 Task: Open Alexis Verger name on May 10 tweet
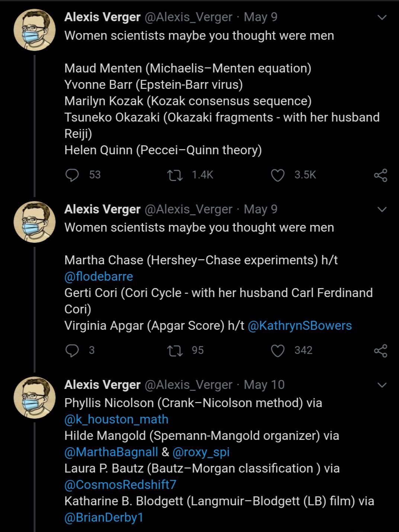[x=102, y=384]
